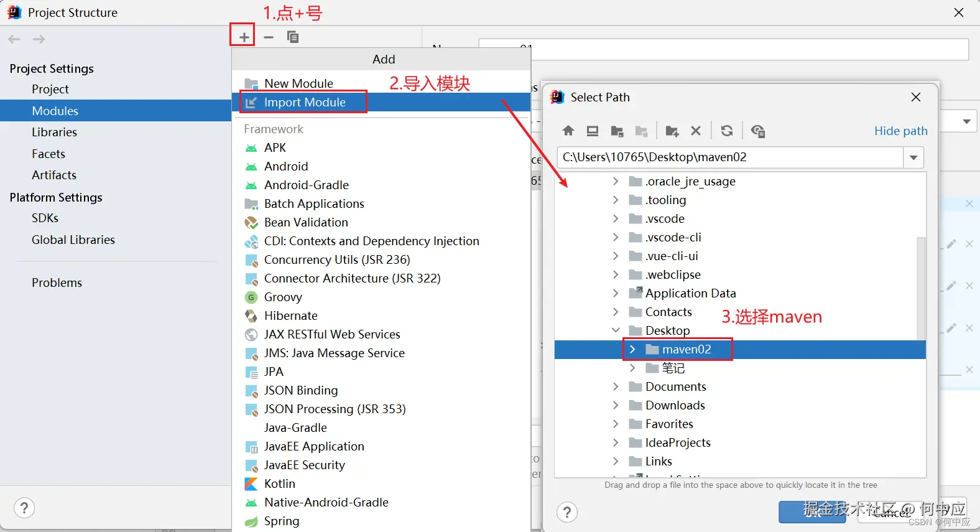Select JMS: Java Message Service
The height and width of the screenshot is (532, 980).
click(382, 353)
